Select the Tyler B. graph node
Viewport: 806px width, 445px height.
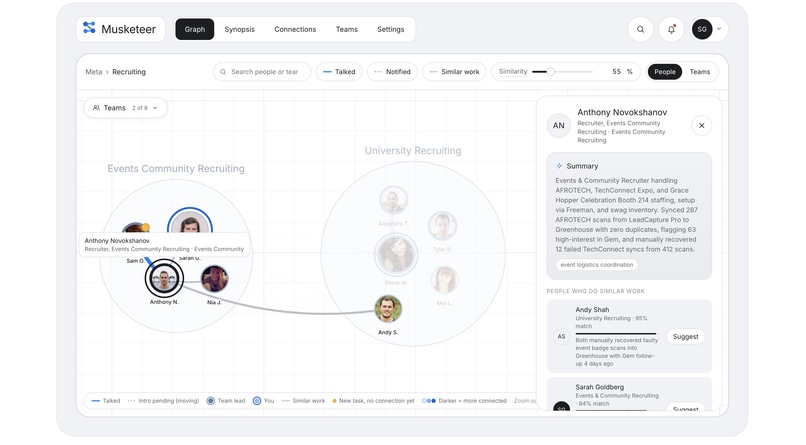click(x=442, y=226)
